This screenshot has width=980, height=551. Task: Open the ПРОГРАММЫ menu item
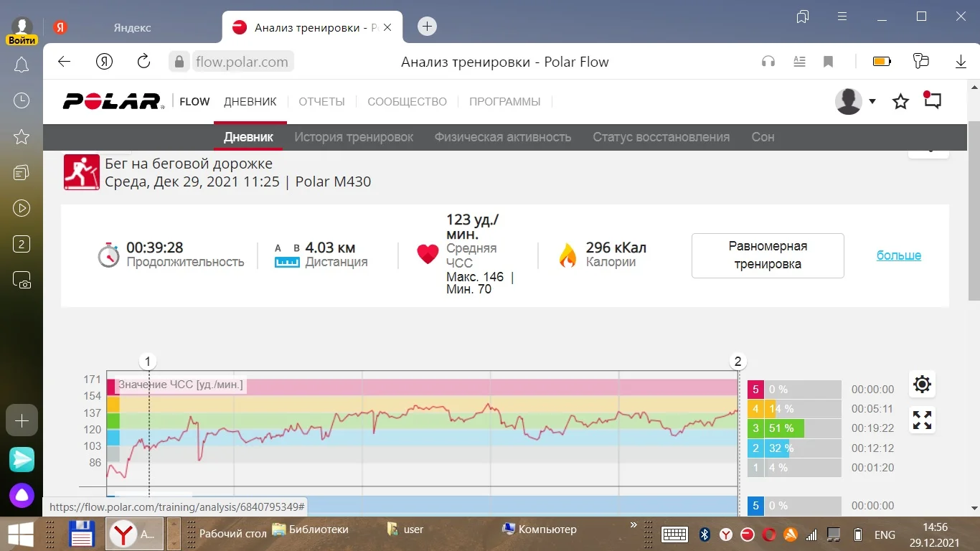pyautogui.click(x=504, y=102)
